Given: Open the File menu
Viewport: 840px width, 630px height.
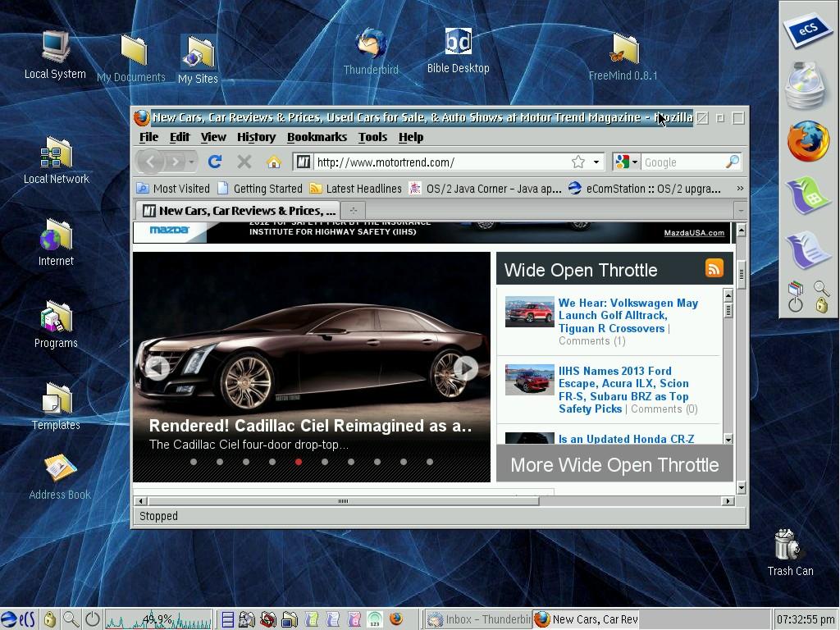Looking at the screenshot, I should [x=148, y=137].
